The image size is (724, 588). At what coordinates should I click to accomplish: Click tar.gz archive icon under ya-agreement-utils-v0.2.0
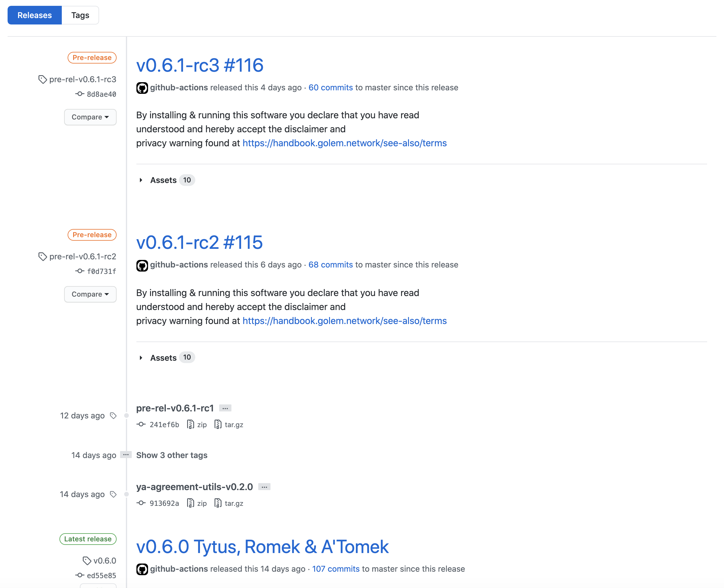tap(218, 503)
